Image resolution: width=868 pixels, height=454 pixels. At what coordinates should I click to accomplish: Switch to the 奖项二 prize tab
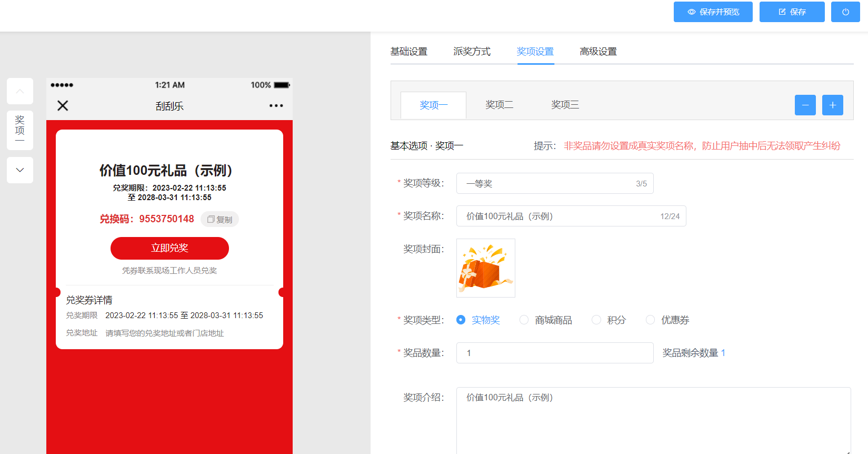coord(500,105)
